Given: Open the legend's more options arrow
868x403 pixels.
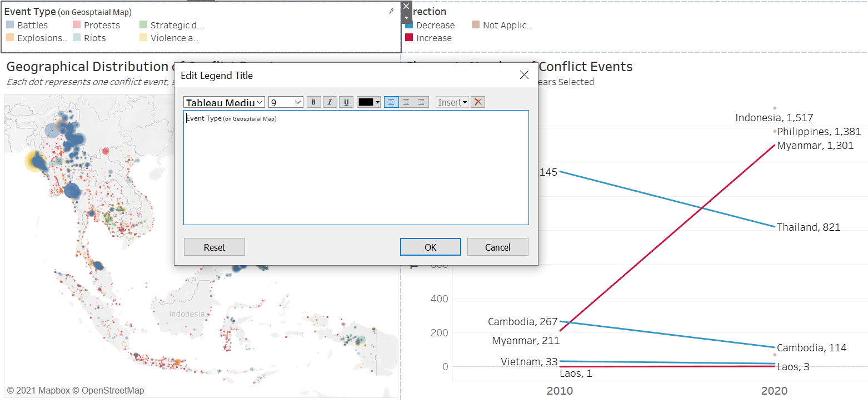Looking at the screenshot, I should [406, 18].
